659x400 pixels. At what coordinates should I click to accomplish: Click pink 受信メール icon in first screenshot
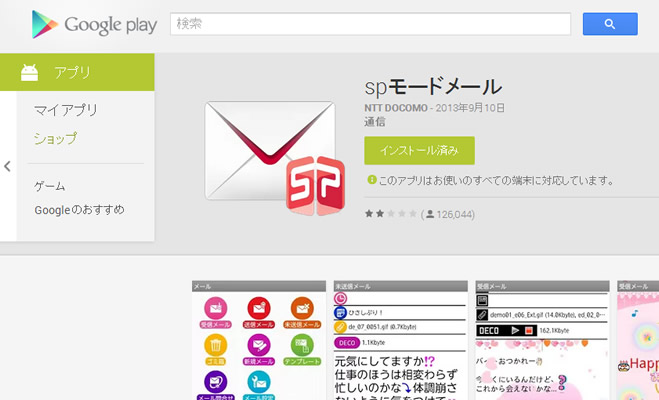tap(216, 313)
